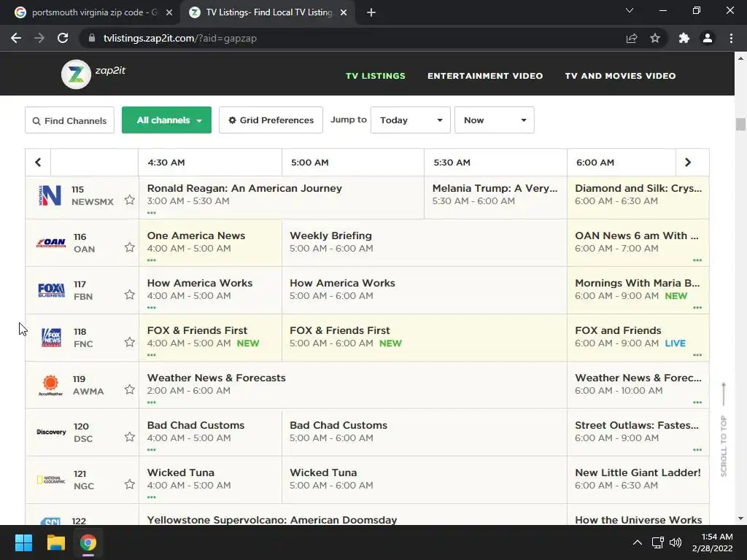
Task: Open Windows Start menu
Action: coord(23,542)
